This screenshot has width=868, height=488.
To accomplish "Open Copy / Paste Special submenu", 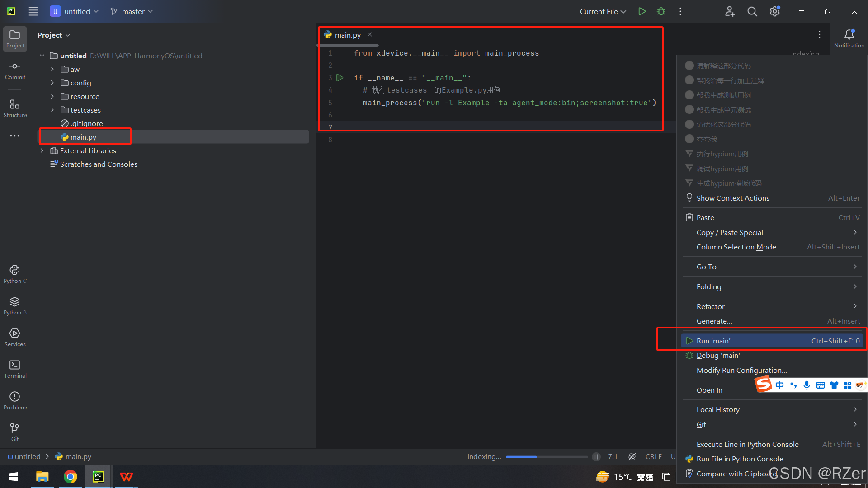I will tap(772, 232).
